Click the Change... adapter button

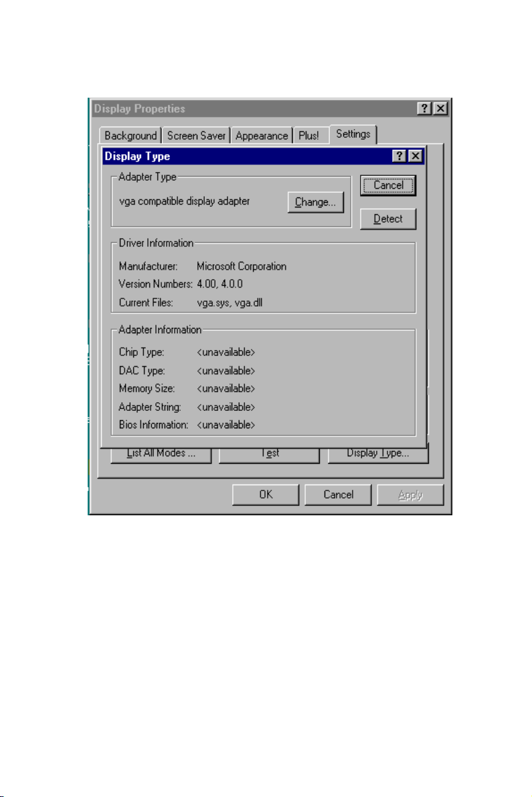[x=316, y=202]
